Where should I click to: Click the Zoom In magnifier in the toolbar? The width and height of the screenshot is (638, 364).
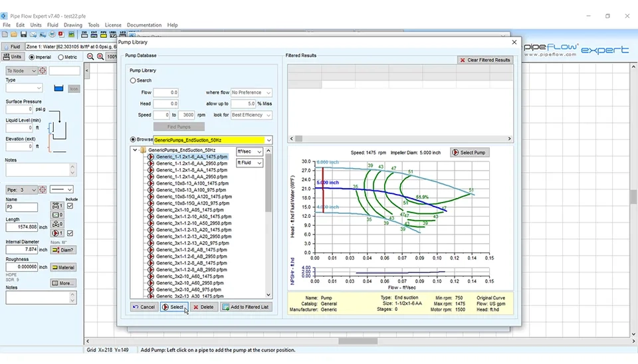pos(100,57)
